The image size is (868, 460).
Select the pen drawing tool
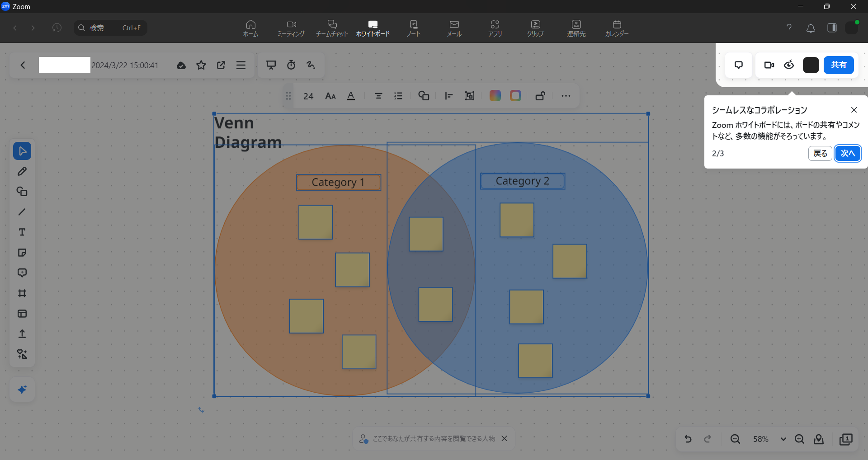[x=22, y=171]
